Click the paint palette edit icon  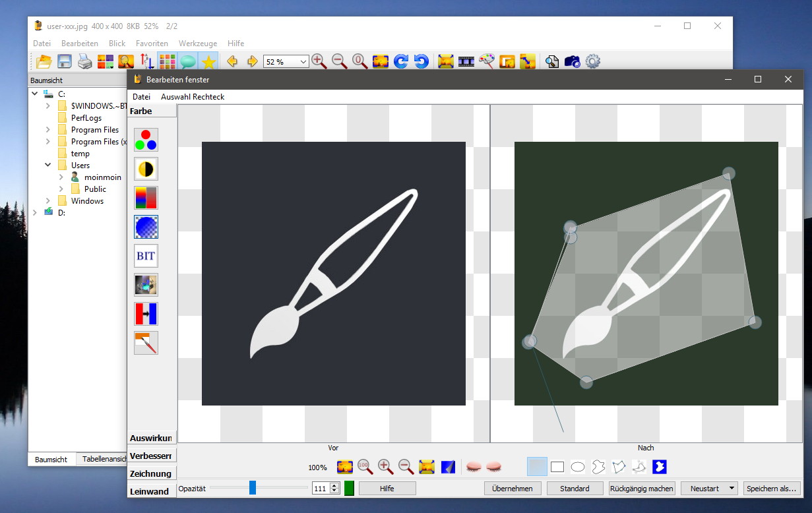coord(487,61)
